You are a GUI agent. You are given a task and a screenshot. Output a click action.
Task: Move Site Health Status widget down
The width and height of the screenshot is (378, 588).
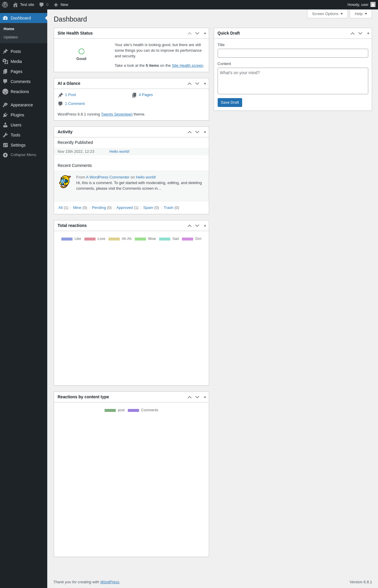click(197, 33)
